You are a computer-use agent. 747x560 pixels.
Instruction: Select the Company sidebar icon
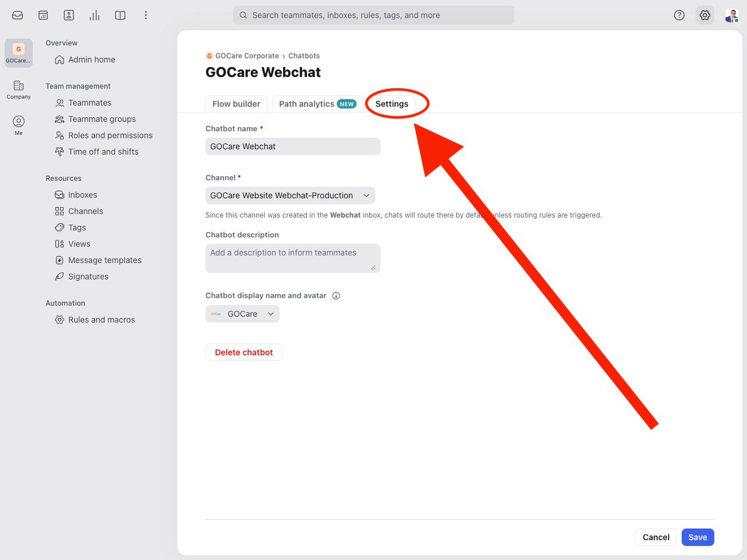pyautogui.click(x=19, y=89)
